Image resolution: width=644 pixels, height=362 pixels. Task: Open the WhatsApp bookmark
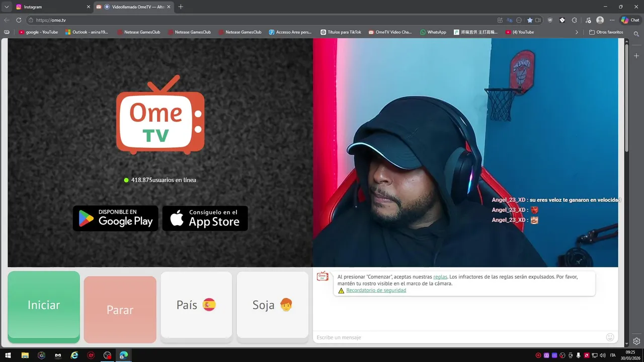433,32
